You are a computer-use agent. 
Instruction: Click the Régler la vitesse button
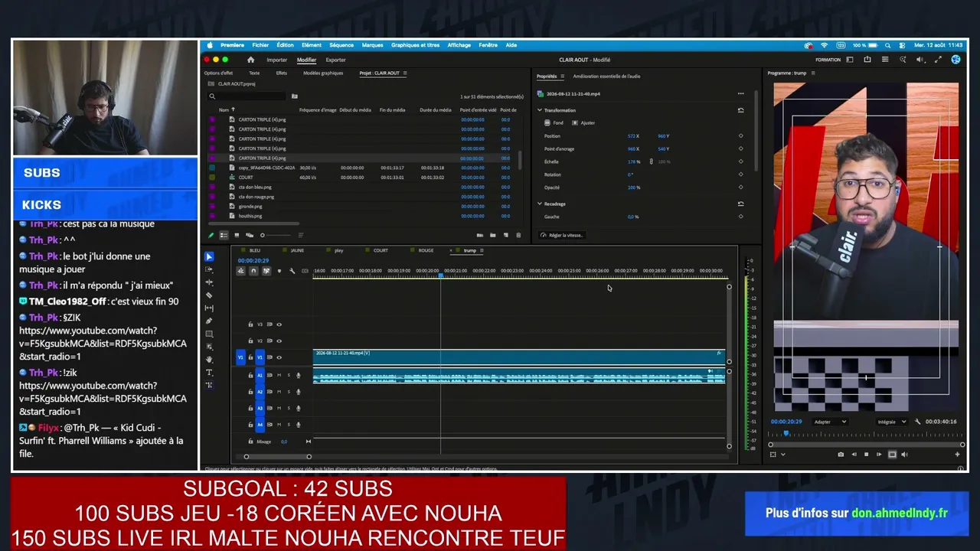coord(562,235)
